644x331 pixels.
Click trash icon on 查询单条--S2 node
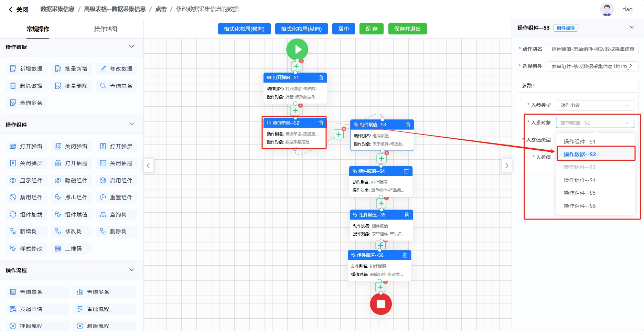(x=321, y=123)
